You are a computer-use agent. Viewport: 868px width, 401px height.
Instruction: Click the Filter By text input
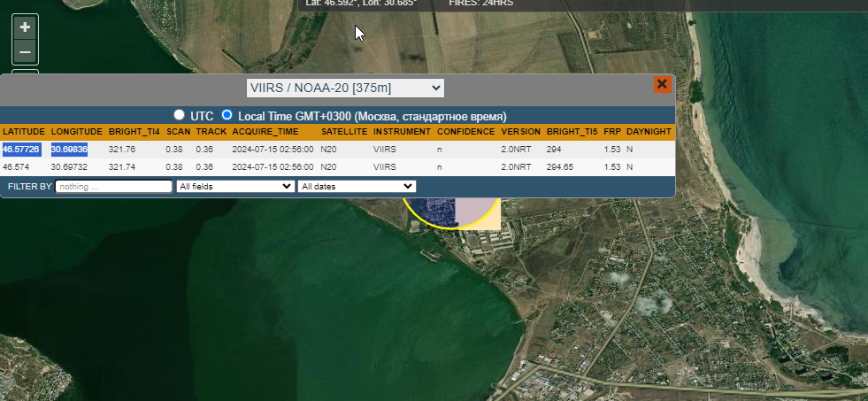tap(114, 187)
